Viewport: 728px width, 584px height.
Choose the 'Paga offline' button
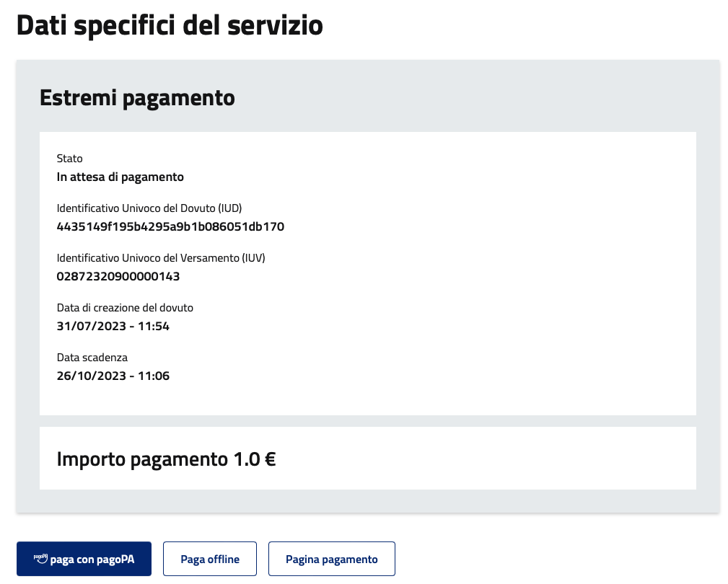(x=209, y=559)
